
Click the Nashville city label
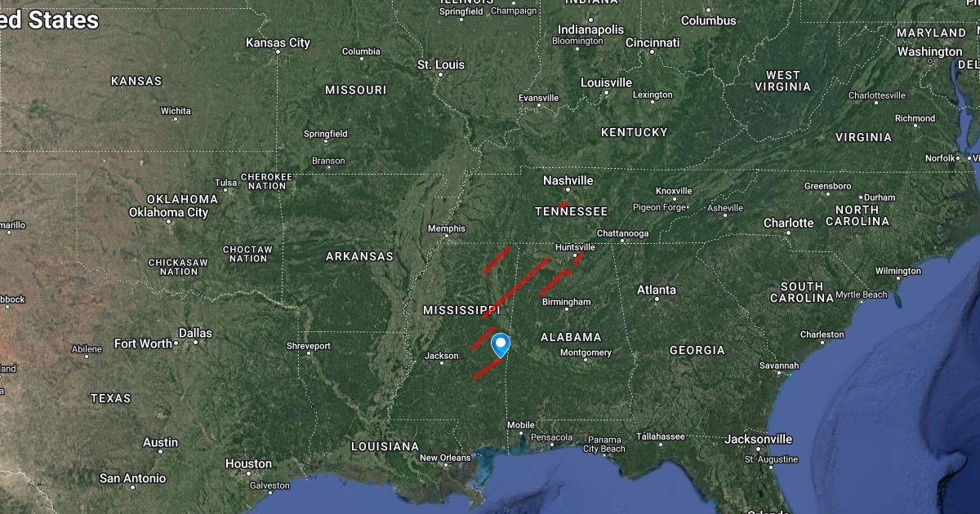click(568, 180)
